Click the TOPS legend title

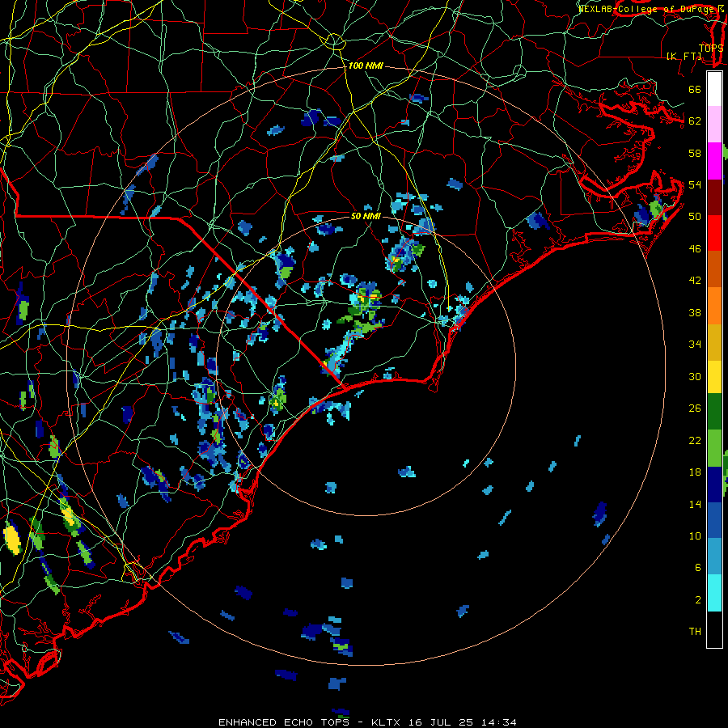pos(711,48)
